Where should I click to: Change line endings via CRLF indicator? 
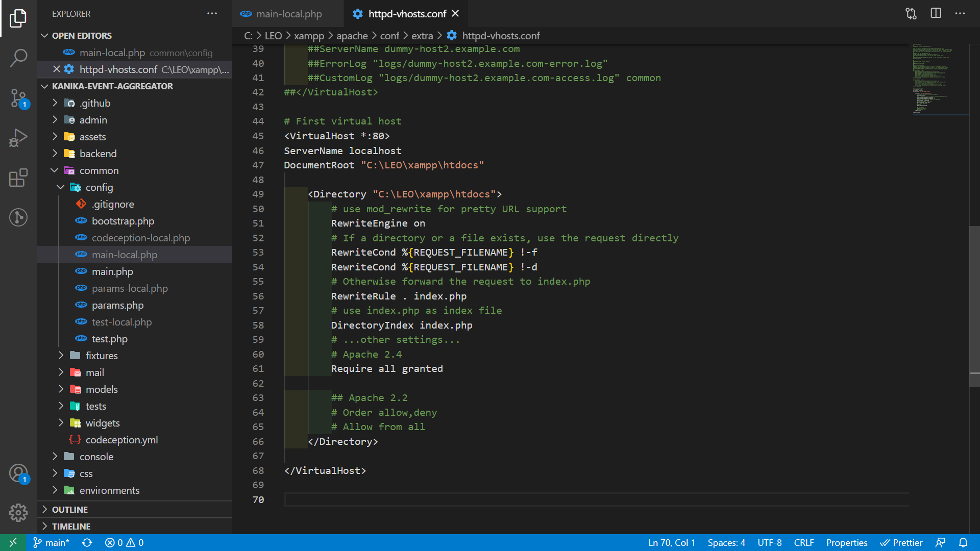coord(804,542)
